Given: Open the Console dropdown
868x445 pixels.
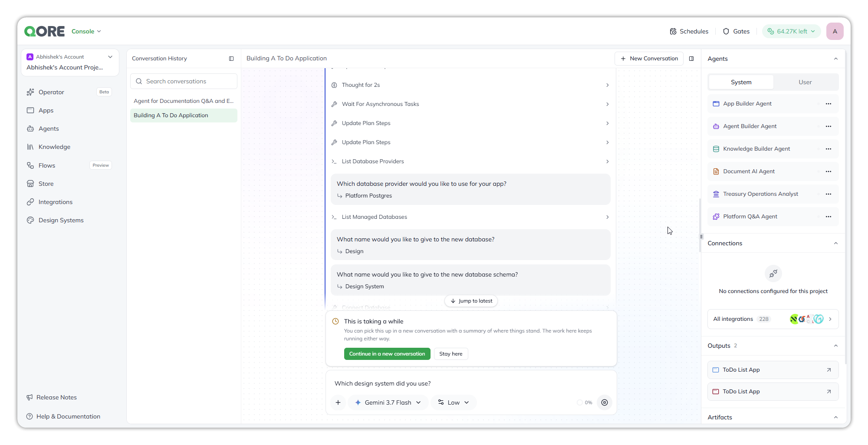Looking at the screenshot, I should click(86, 31).
